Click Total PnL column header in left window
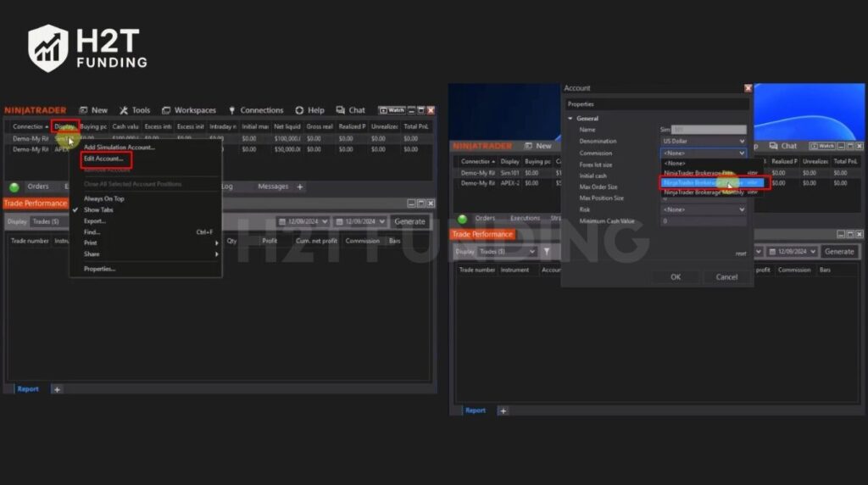The width and height of the screenshot is (868, 485). [415, 127]
